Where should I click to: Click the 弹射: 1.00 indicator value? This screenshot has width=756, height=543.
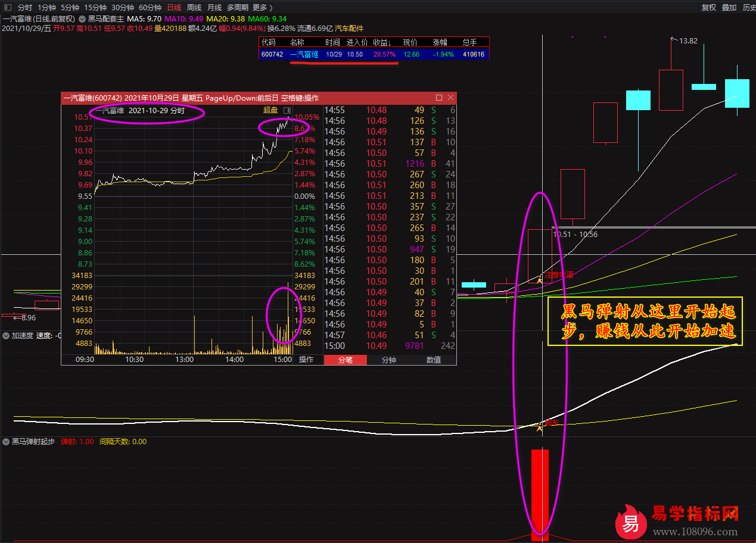tap(77, 442)
